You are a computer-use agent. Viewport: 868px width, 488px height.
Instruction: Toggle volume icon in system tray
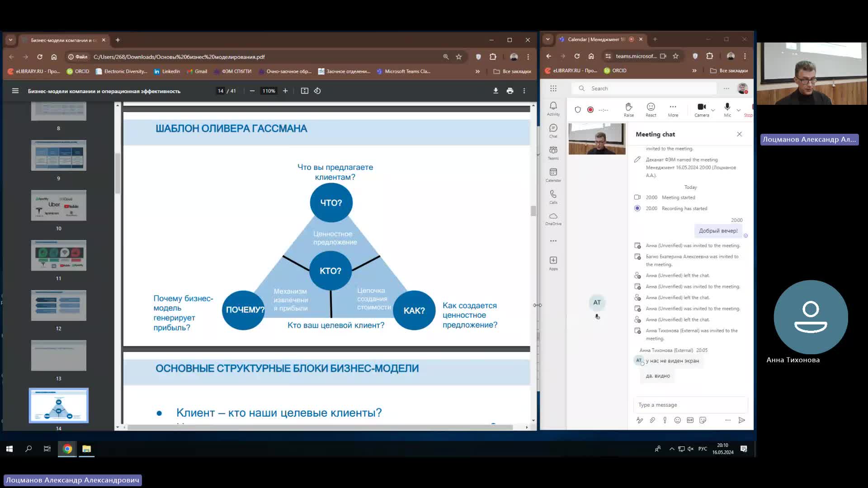[x=690, y=449]
